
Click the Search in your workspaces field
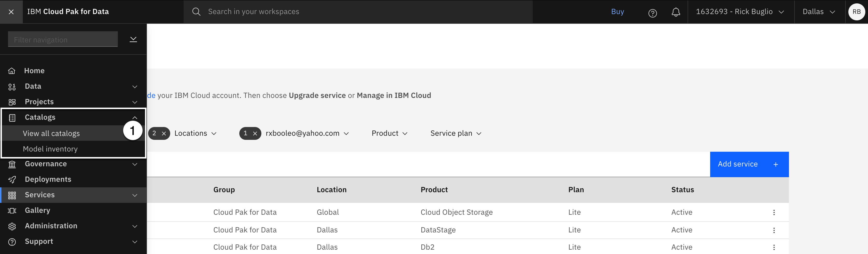(x=358, y=12)
